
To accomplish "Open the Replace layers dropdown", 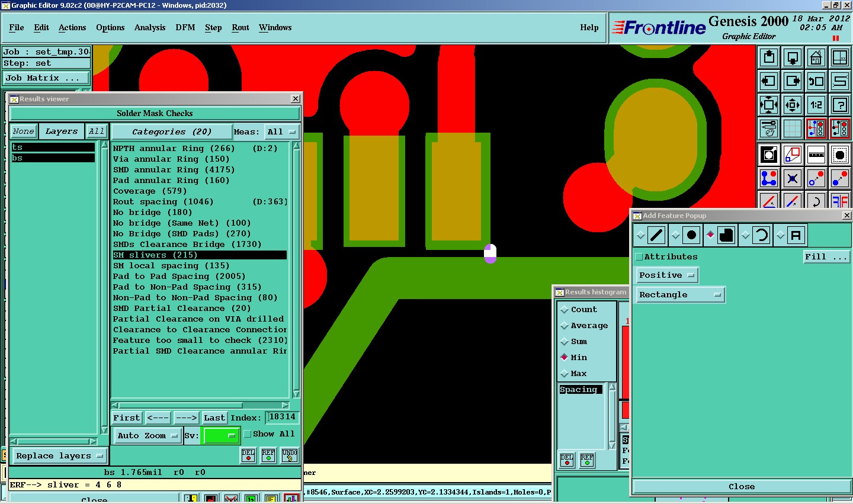I will [59, 456].
